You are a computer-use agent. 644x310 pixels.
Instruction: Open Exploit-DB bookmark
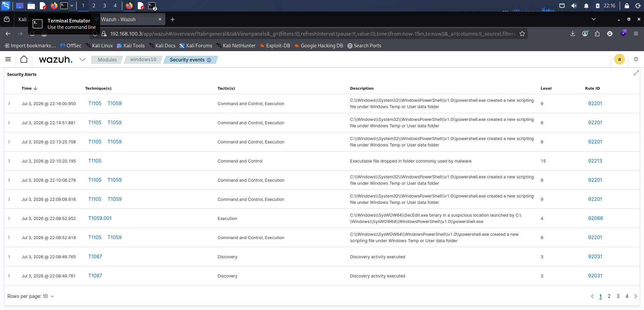[275, 46]
